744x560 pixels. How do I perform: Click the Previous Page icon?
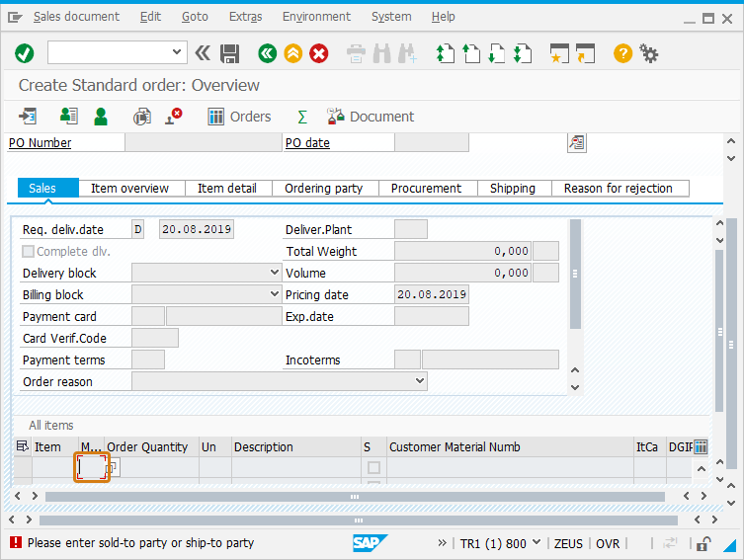(471, 53)
